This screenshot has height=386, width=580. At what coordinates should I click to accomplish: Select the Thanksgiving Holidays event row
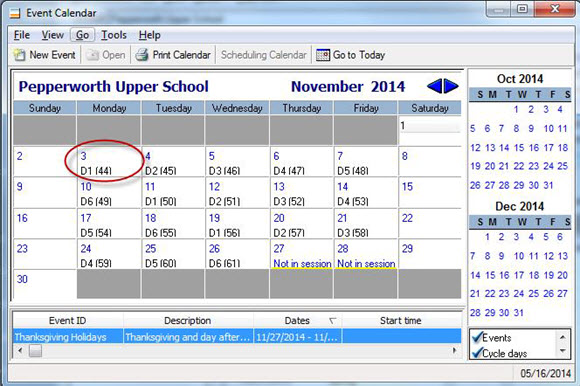(237, 337)
